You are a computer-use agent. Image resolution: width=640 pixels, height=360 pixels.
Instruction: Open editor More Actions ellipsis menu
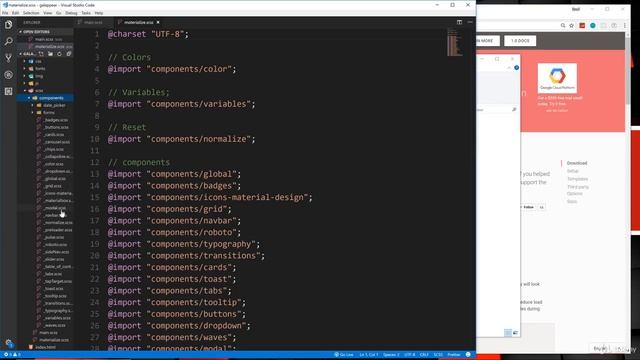tap(470, 22)
